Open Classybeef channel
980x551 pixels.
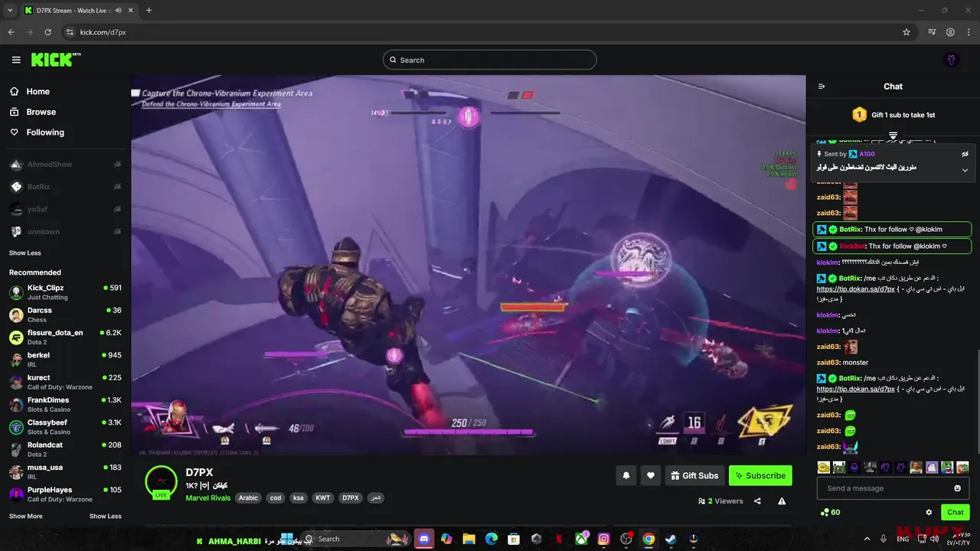point(65,426)
